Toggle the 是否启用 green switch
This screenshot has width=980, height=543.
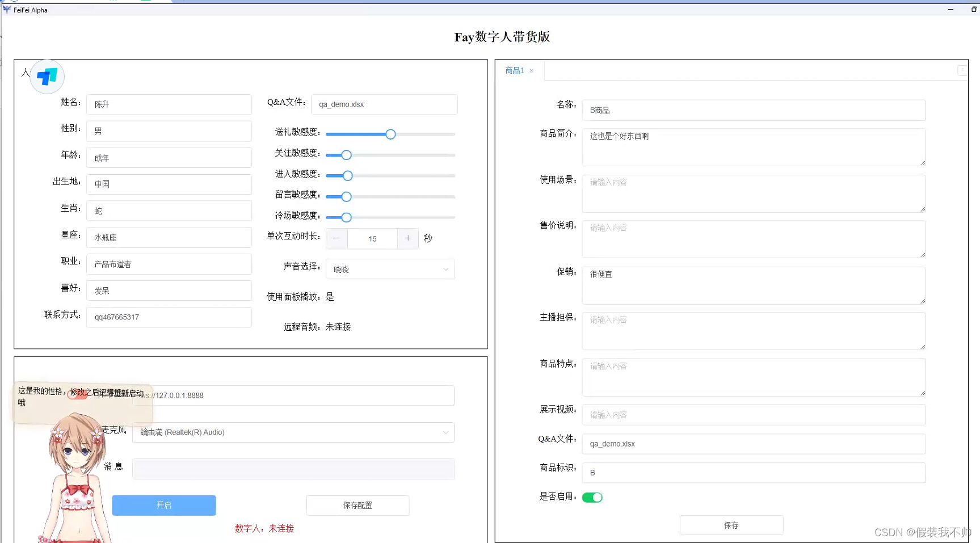592,497
